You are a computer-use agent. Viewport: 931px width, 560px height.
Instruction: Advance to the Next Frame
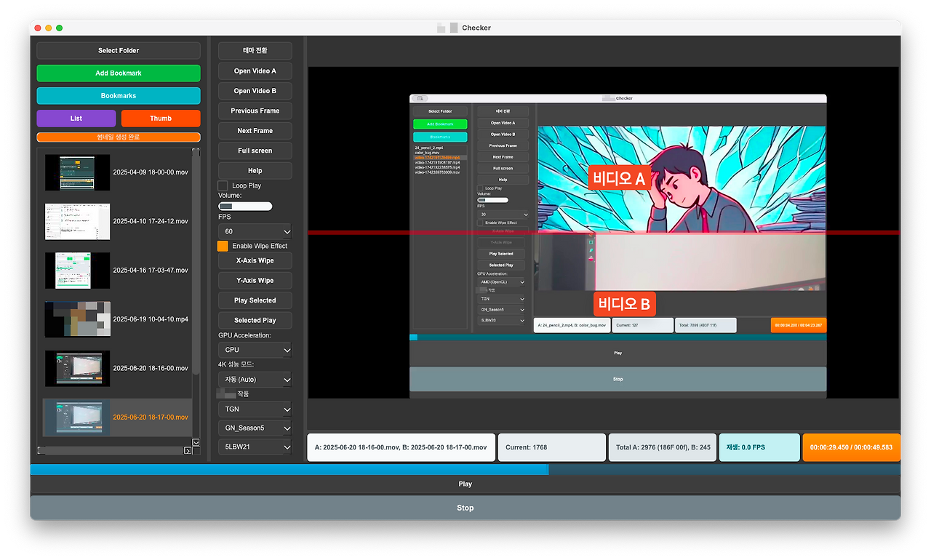pyautogui.click(x=255, y=131)
